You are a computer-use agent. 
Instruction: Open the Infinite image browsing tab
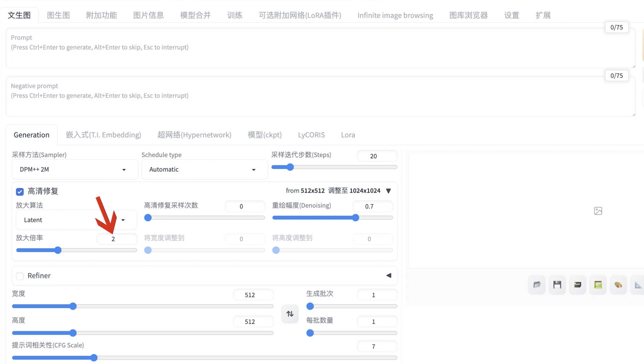[395, 15]
